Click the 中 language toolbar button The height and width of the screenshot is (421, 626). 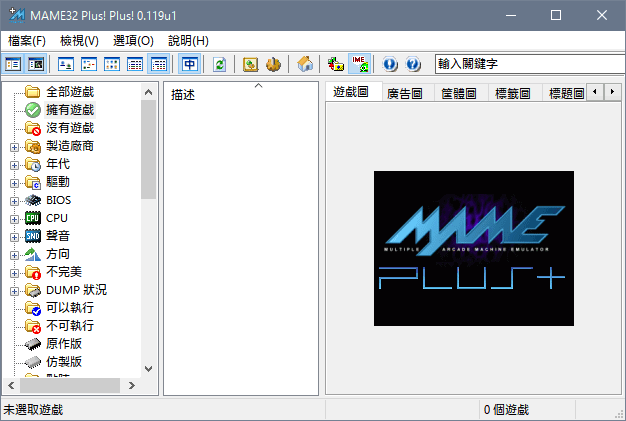[x=190, y=64]
